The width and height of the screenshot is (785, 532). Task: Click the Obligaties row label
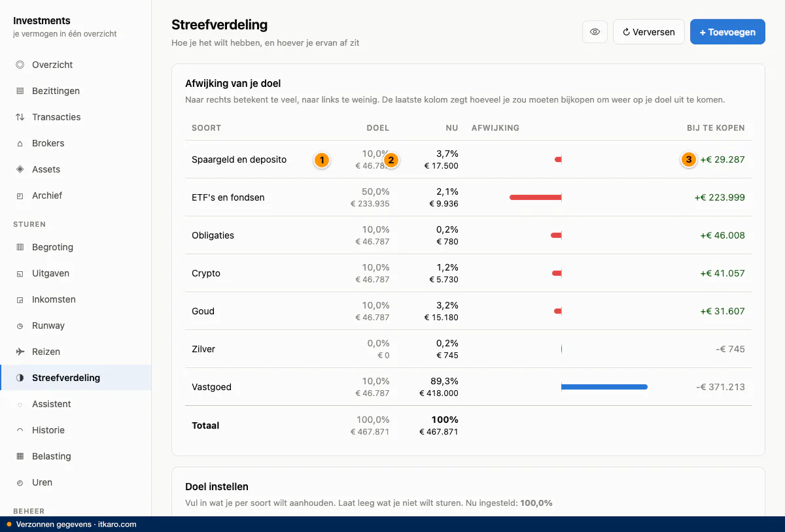tap(213, 235)
